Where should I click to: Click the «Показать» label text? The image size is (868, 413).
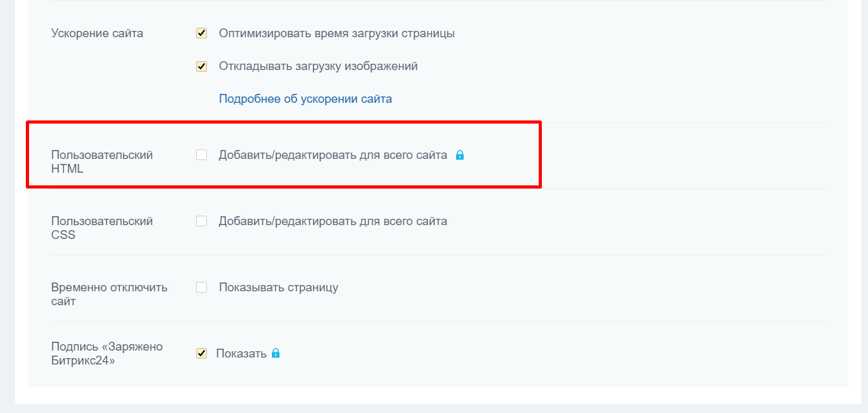tap(241, 354)
